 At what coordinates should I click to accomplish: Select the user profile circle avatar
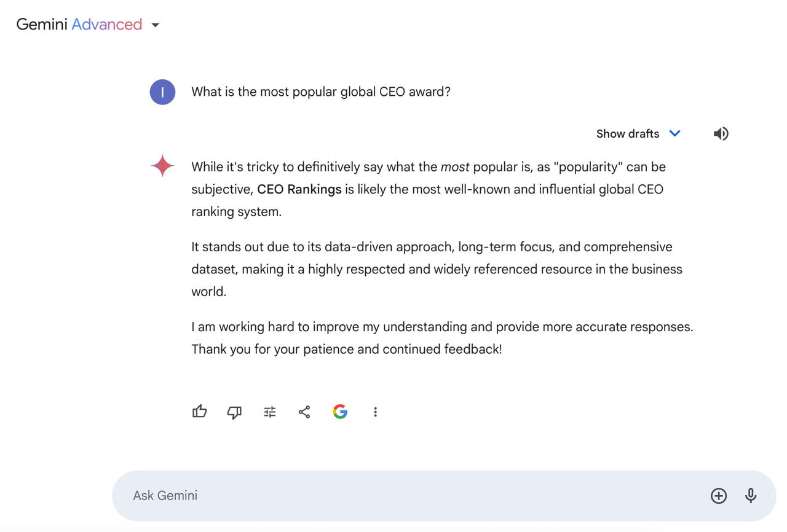pyautogui.click(x=162, y=92)
